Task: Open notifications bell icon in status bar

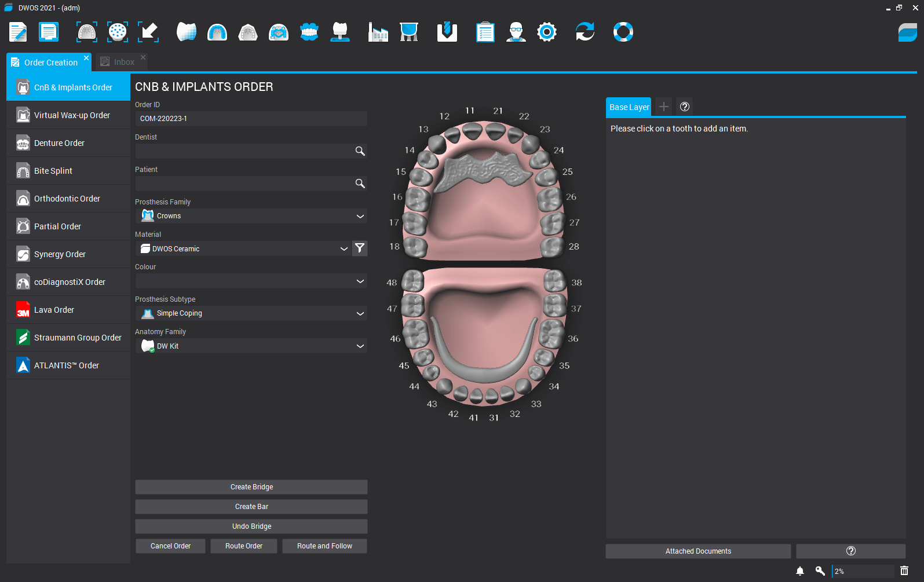Action: (x=800, y=571)
